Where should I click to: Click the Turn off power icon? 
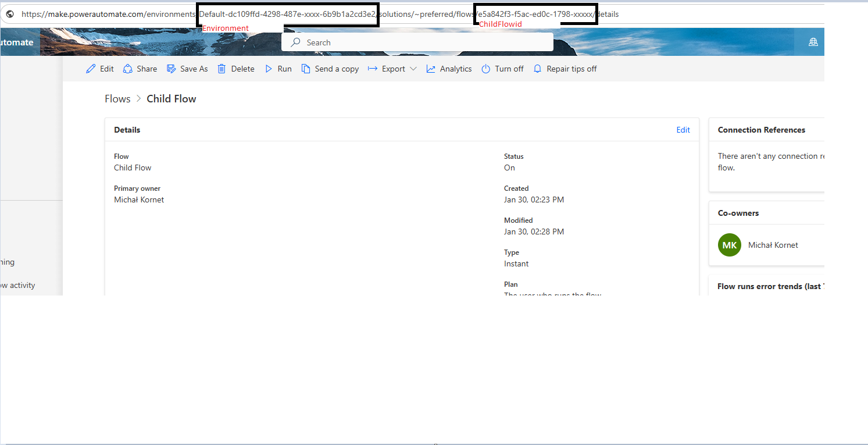486,69
